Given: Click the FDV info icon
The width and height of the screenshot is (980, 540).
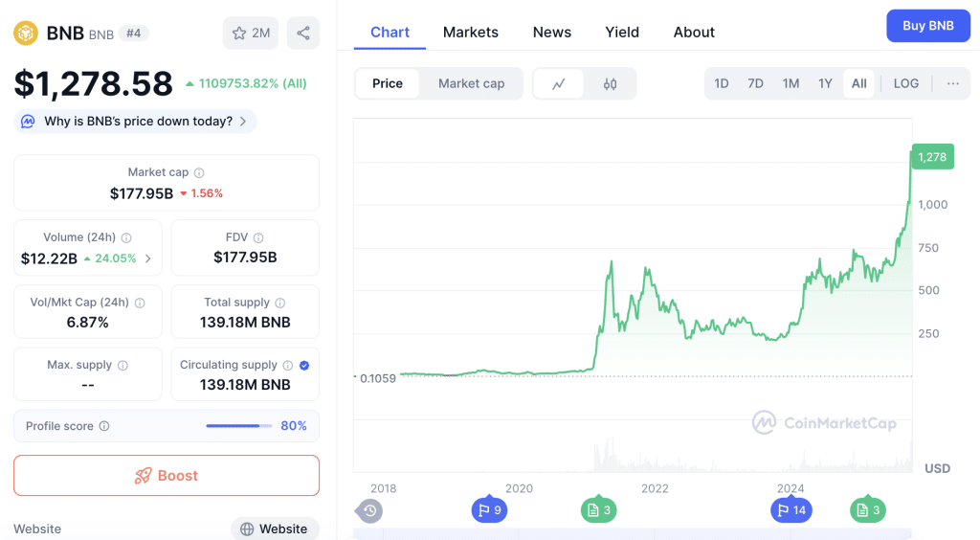Looking at the screenshot, I should [258, 237].
